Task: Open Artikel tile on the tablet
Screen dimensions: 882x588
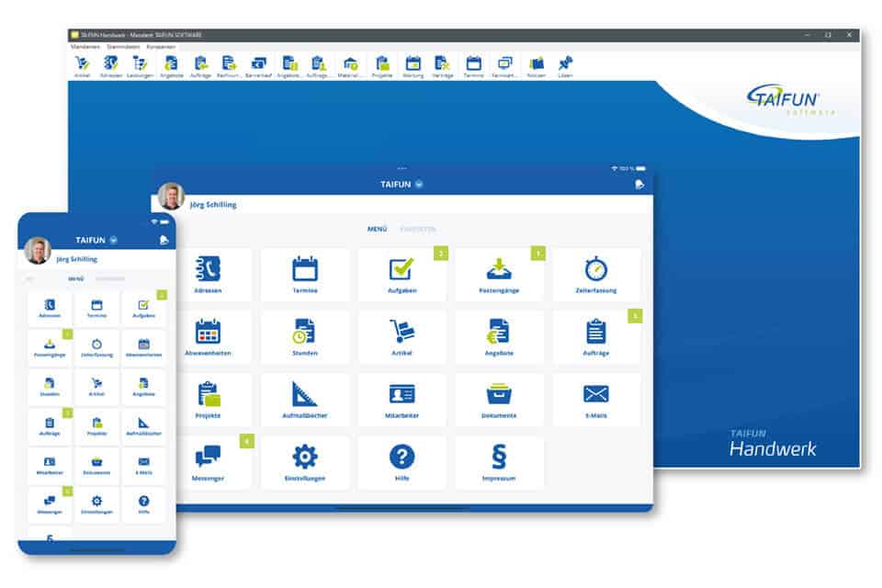Action: pos(401,336)
